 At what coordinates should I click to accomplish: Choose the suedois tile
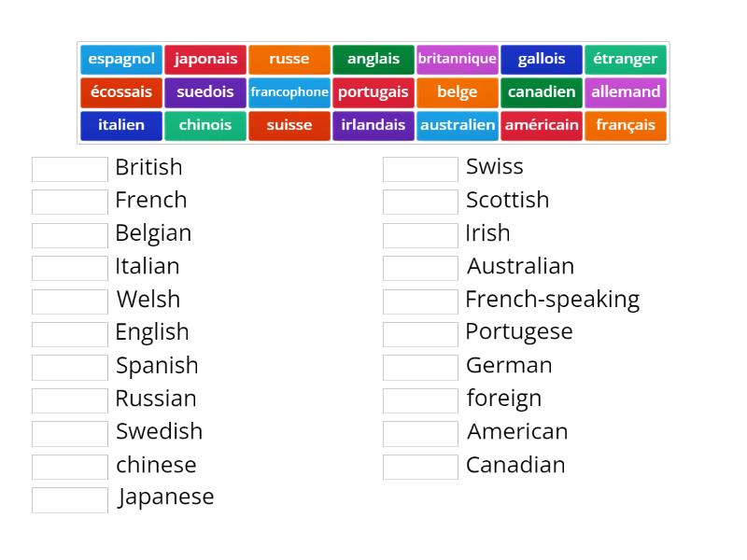coord(205,91)
